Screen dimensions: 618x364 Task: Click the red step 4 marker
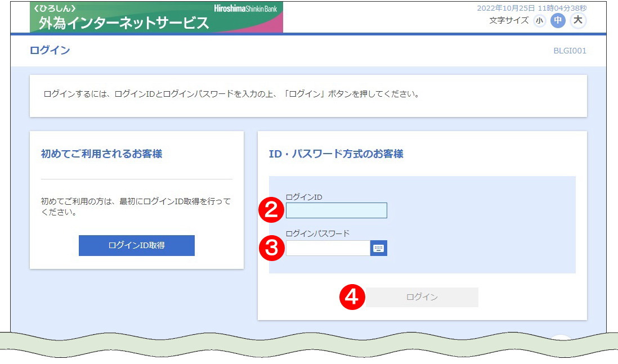(351, 298)
